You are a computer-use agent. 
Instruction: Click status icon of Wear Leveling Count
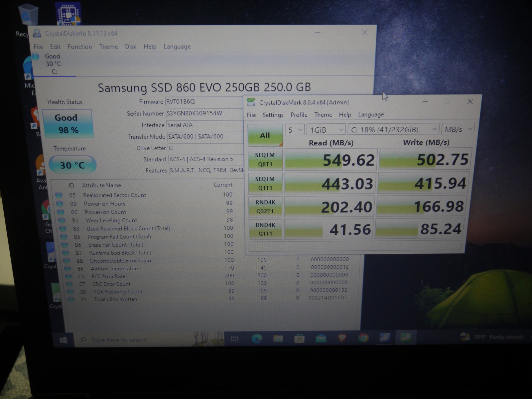click(62, 220)
